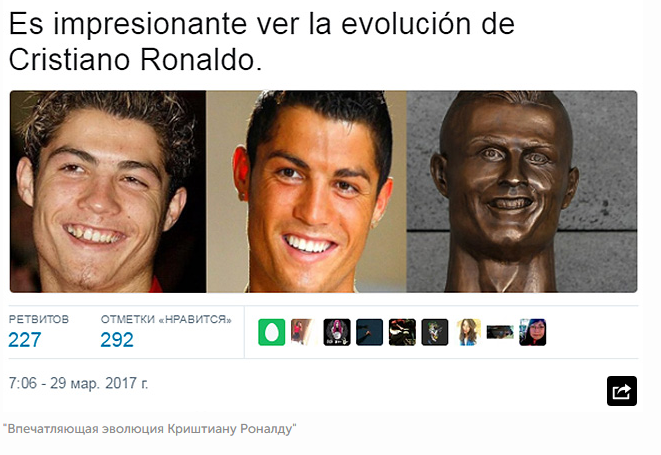Open the middle smiling photo
The height and width of the screenshot is (455, 661).
(x=306, y=191)
